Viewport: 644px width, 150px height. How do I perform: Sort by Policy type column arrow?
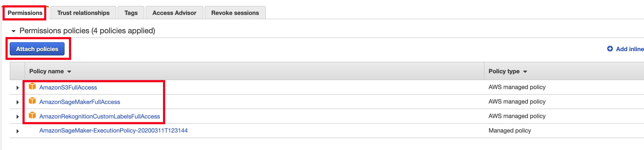[525, 72]
